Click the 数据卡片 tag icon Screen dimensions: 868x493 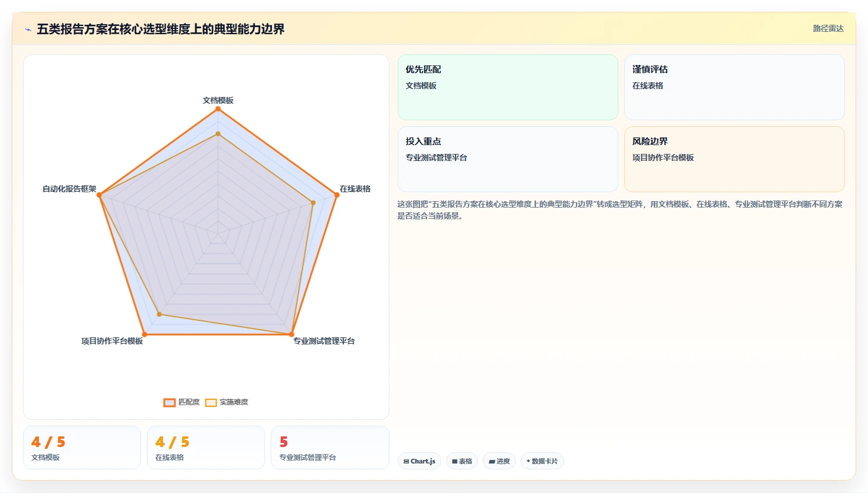528,461
